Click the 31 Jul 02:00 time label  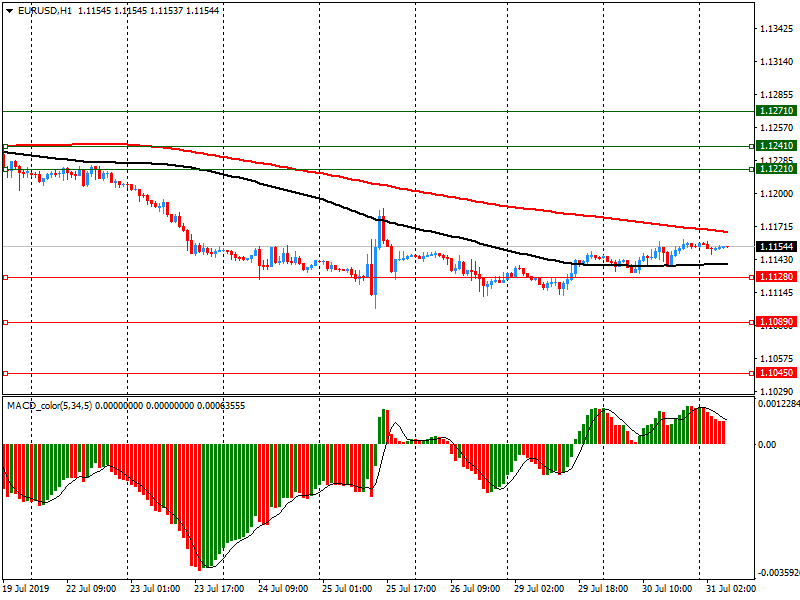(x=731, y=589)
